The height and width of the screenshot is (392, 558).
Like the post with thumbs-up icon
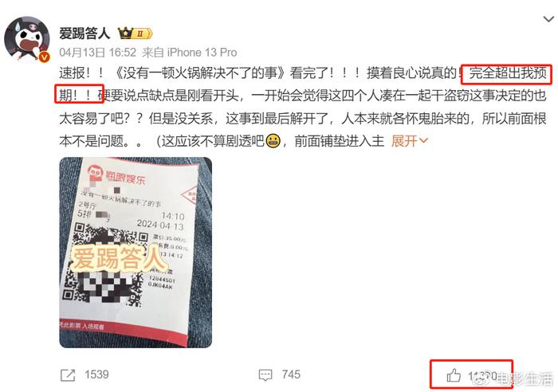click(454, 375)
